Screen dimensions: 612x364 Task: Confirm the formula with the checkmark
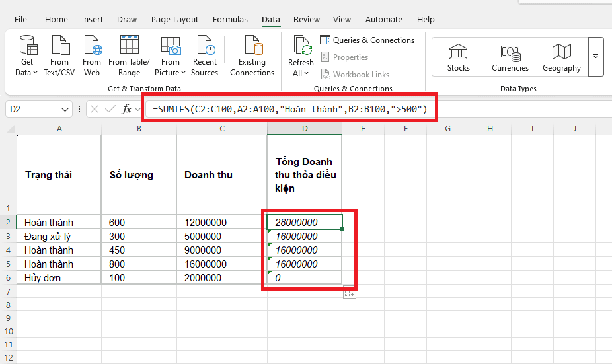pyautogui.click(x=110, y=109)
